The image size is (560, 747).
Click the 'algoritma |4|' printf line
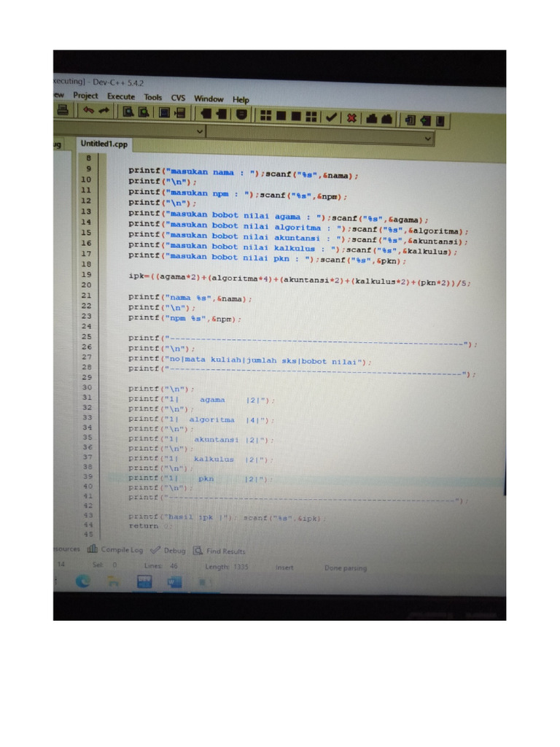click(201, 419)
